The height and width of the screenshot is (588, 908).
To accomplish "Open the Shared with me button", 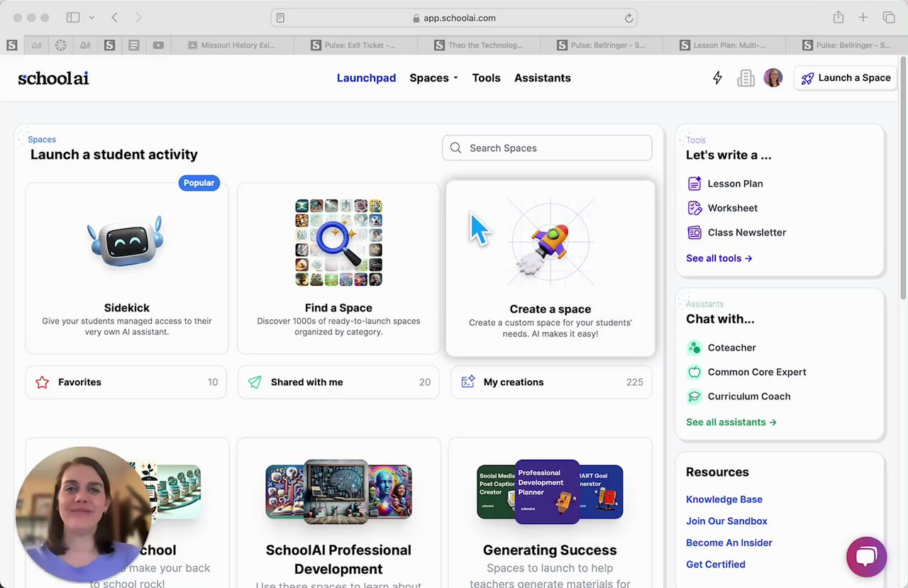I will [338, 382].
